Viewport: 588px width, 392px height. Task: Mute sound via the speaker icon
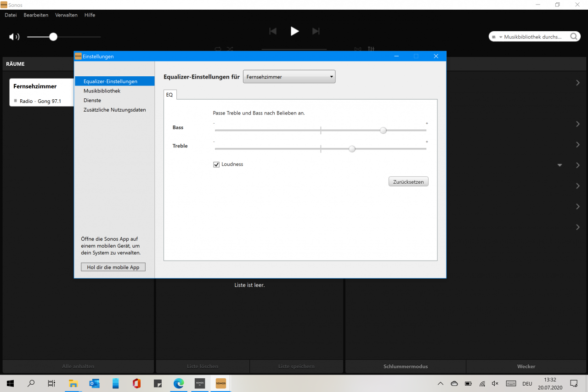[x=14, y=37]
